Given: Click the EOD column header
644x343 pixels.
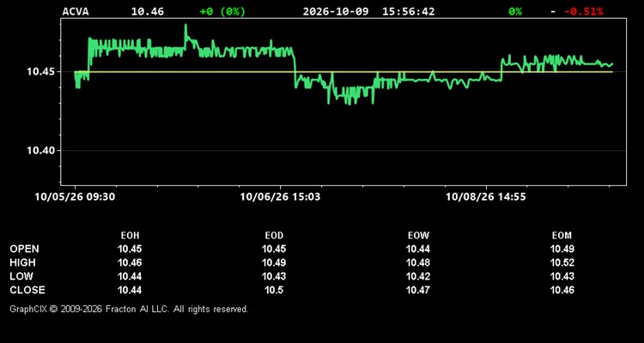Looking at the screenshot, I should [x=274, y=236].
